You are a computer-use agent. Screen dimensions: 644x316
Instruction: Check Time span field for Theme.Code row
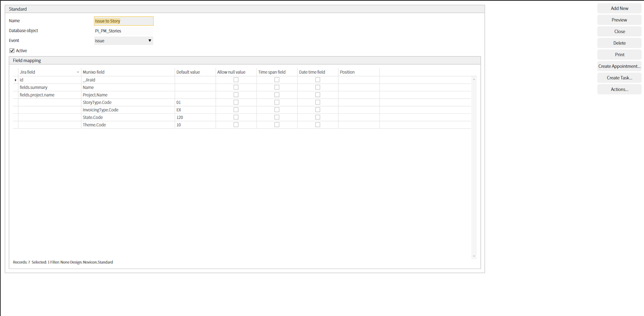pos(277,125)
